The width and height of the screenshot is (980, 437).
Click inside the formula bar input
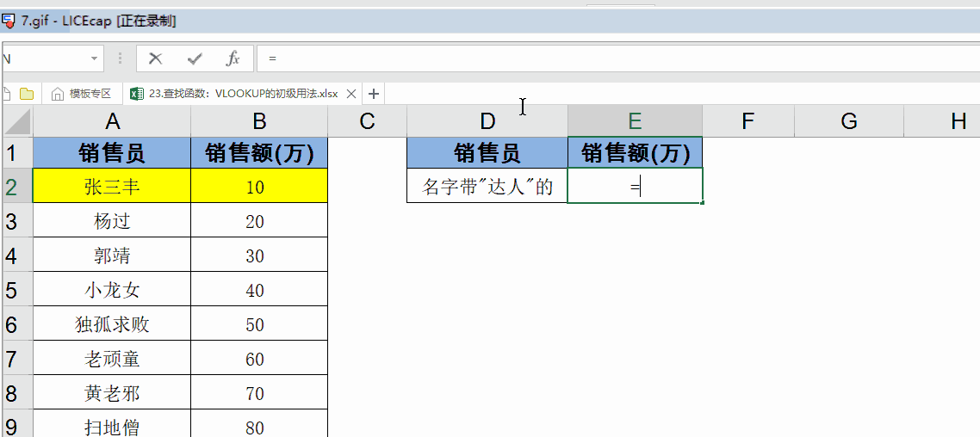[x=603, y=58]
